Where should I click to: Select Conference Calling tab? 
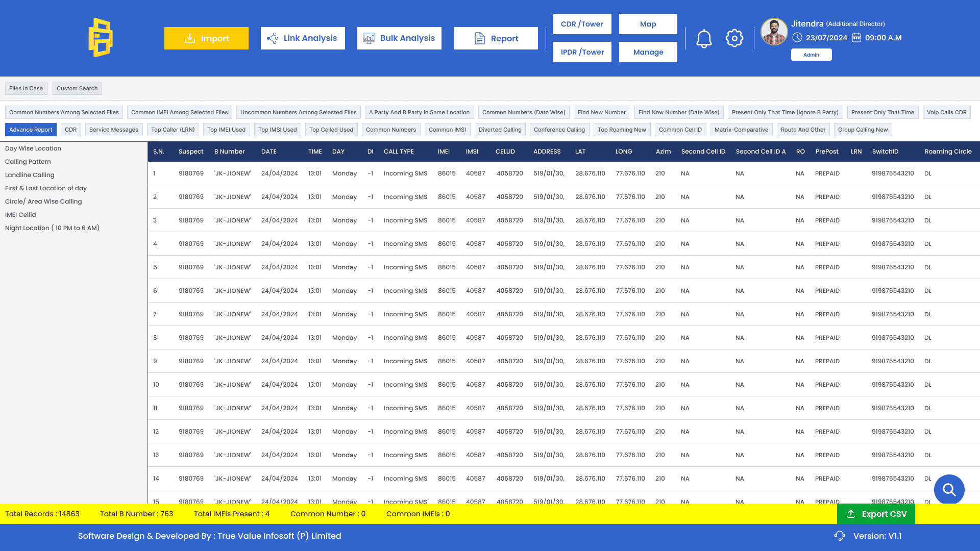pyautogui.click(x=559, y=130)
